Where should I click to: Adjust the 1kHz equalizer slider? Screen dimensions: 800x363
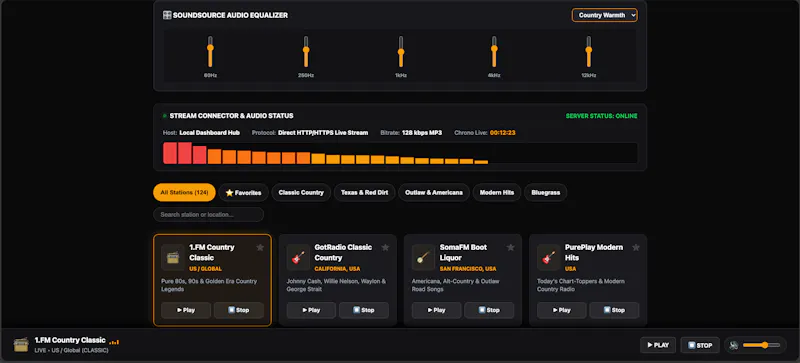coord(401,51)
